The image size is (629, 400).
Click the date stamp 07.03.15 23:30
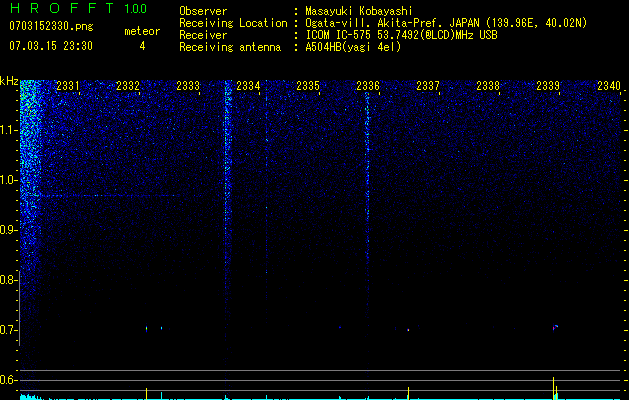coord(51,46)
